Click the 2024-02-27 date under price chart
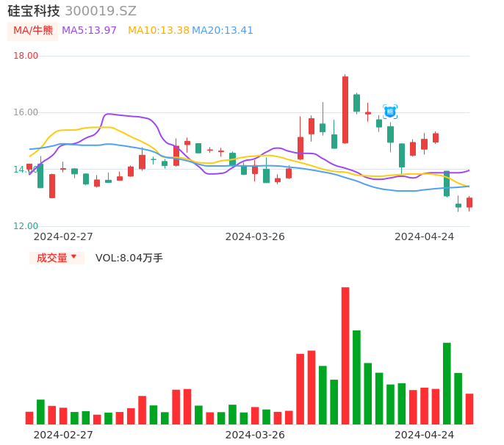The height and width of the screenshot is (445, 504). point(63,236)
